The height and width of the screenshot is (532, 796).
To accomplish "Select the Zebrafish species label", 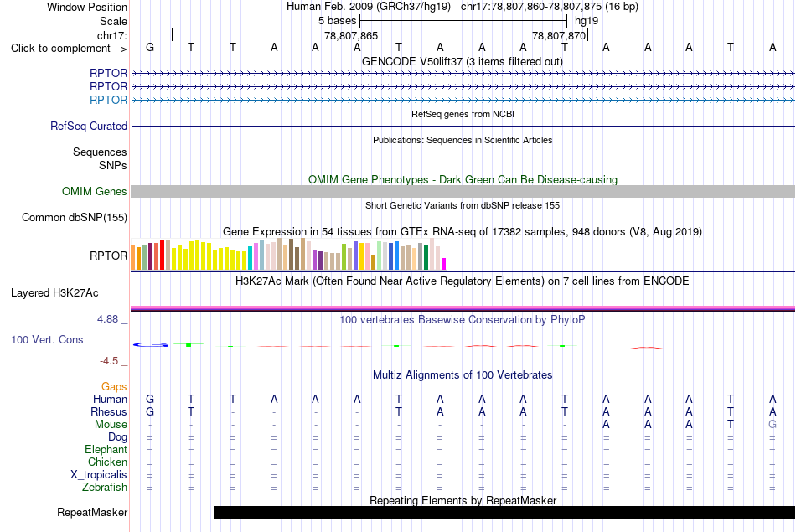I will [105, 488].
